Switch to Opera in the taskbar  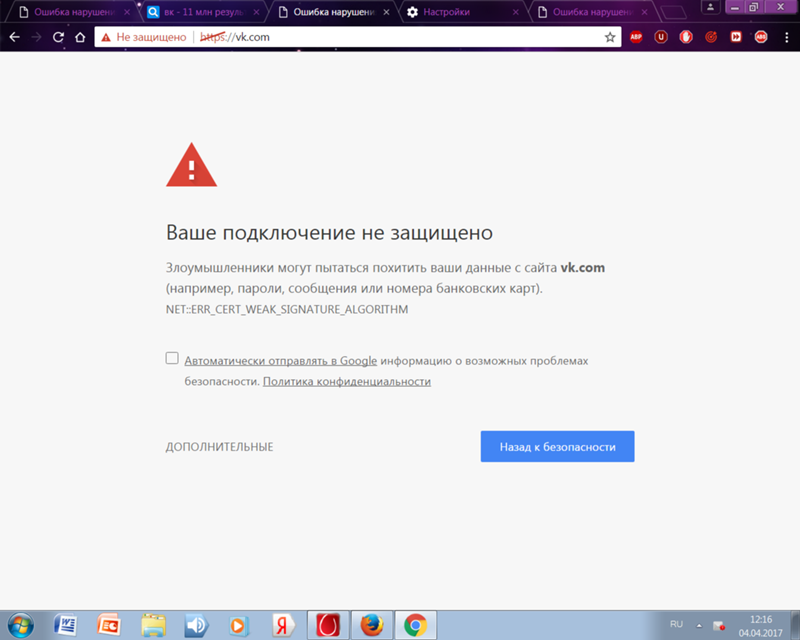pyautogui.click(x=328, y=625)
